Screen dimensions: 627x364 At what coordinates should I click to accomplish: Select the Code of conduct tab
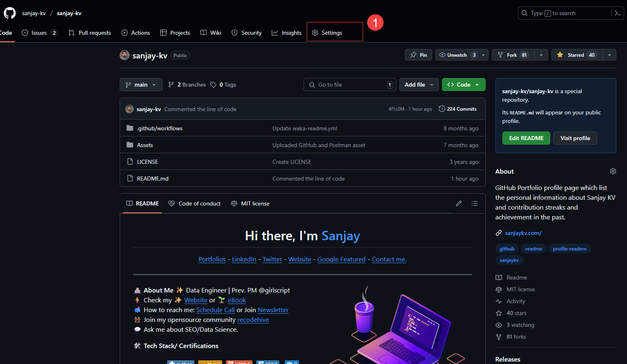coord(194,203)
